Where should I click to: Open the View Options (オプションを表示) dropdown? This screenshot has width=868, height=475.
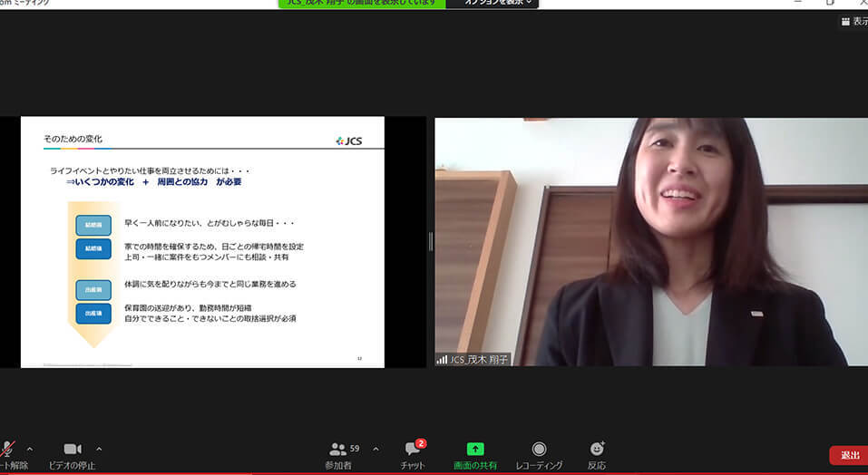493,4
